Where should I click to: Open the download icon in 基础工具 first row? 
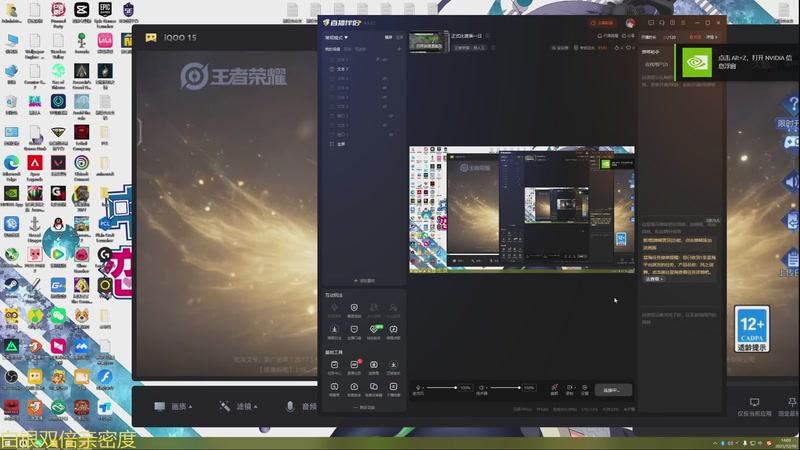[393, 367]
